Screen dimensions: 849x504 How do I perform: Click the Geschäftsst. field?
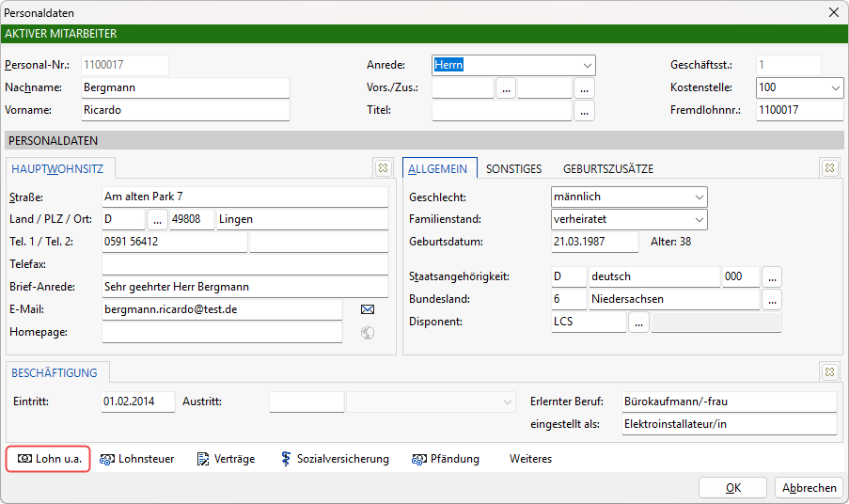(788, 66)
